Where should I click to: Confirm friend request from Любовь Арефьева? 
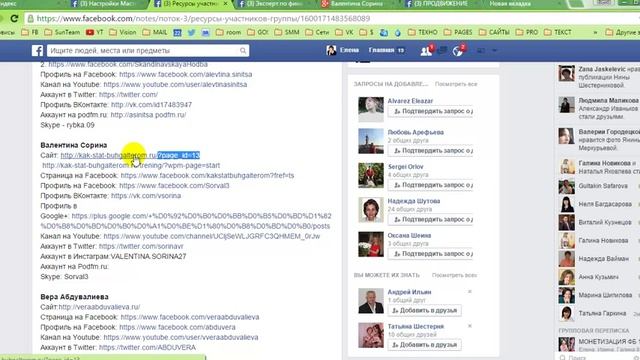coord(430,151)
